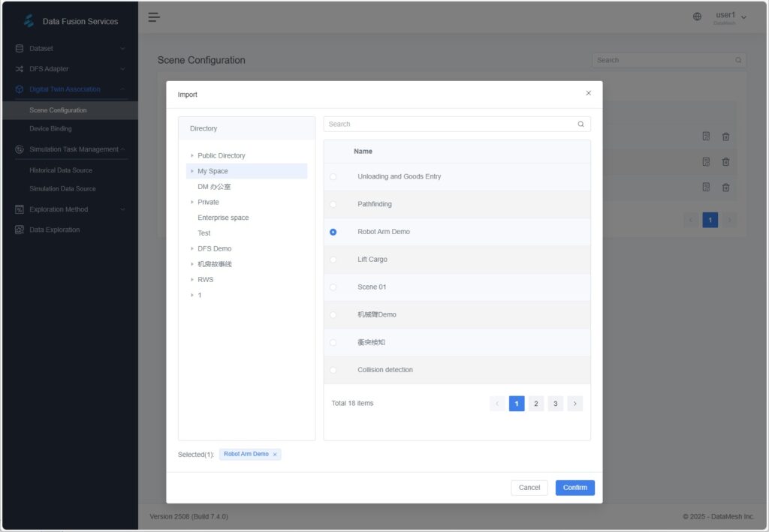Open the user1 account dropdown
Image resolution: width=769 pixels, height=532 pixels.
pyautogui.click(x=730, y=17)
